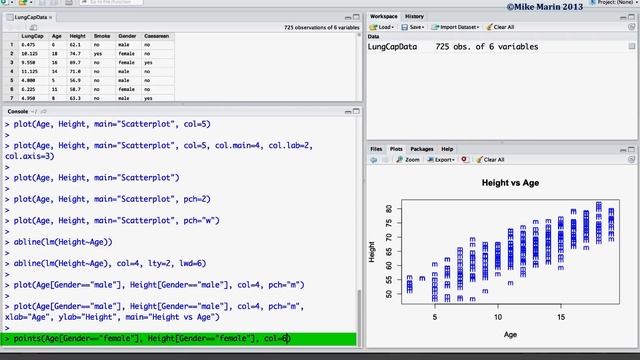Click the console working directory arrow icon
This screenshot has width=640, height=360.
44,111
